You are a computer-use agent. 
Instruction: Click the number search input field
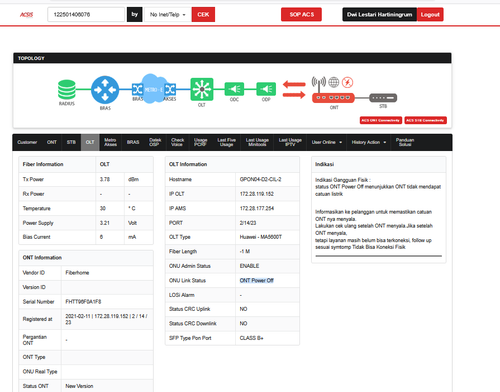[x=86, y=15]
